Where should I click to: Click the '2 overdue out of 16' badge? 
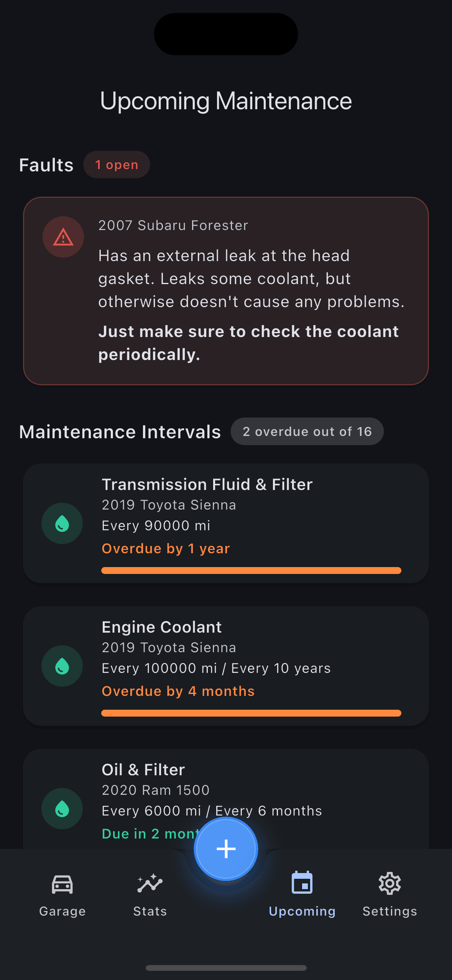pyautogui.click(x=307, y=431)
